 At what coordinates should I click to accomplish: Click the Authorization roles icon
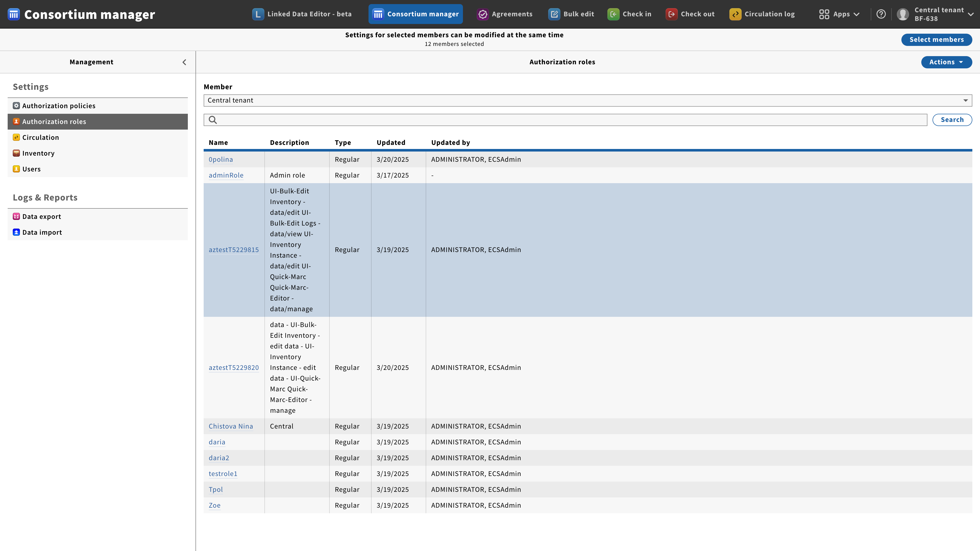coord(16,121)
